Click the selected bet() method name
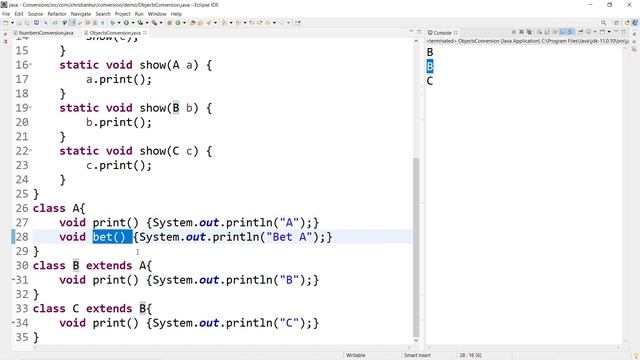This screenshot has height=360, width=640. [x=112, y=237]
